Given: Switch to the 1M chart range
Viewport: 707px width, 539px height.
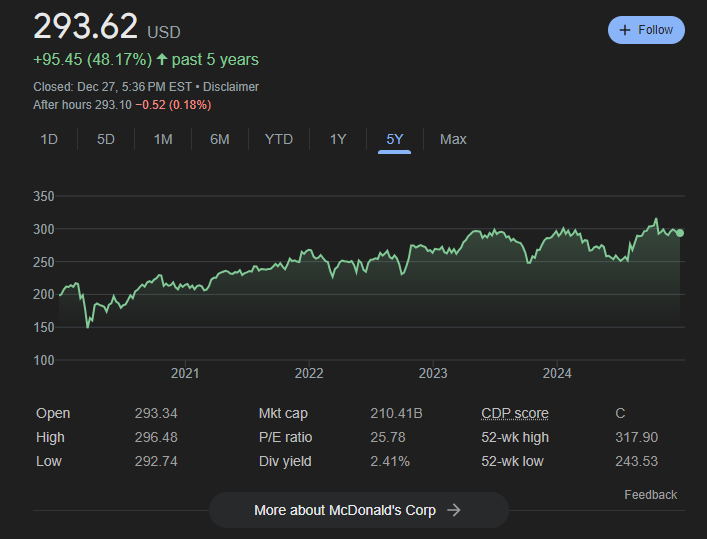Looking at the screenshot, I should (x=163, y=139).
